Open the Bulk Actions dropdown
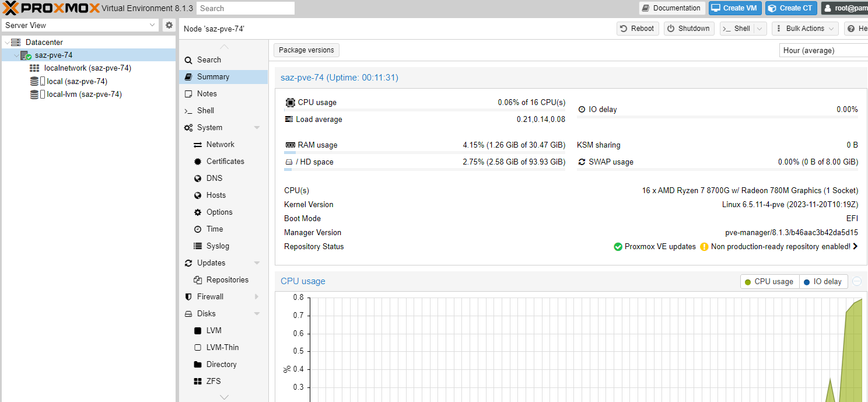This screenshot has height=402, width=868. pos(805,29)
